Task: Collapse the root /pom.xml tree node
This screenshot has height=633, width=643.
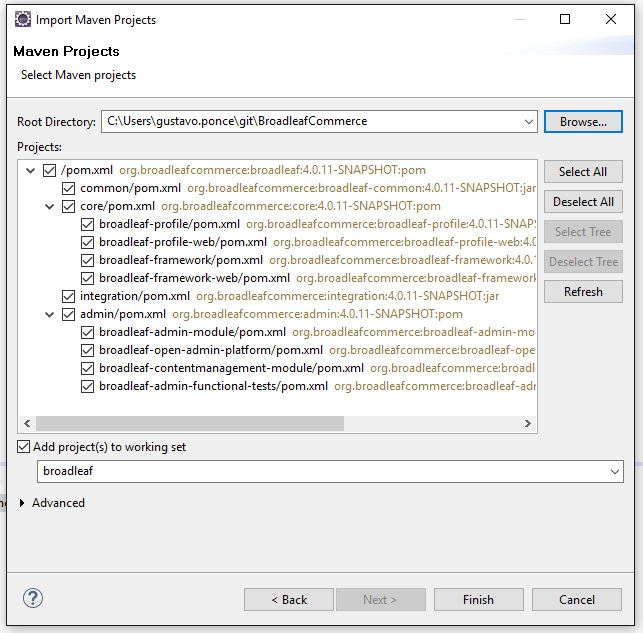Action: click(x=31, y=170)
